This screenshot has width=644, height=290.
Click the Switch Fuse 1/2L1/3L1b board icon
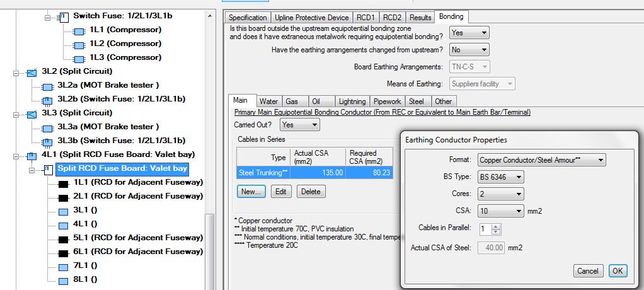pyautogui.click(x=63, y=17)
